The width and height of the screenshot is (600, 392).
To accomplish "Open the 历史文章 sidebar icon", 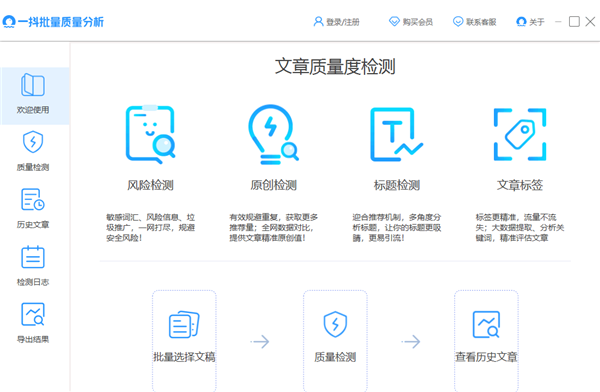I will pos(33,199).
